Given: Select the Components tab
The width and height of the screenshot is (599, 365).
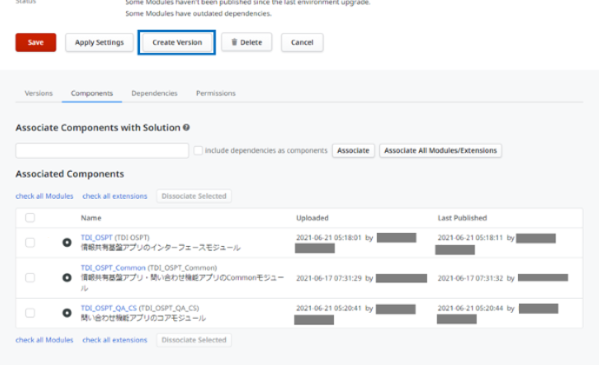Looking at the screenshot, I should pyautogui.click(x=92, y=93).
